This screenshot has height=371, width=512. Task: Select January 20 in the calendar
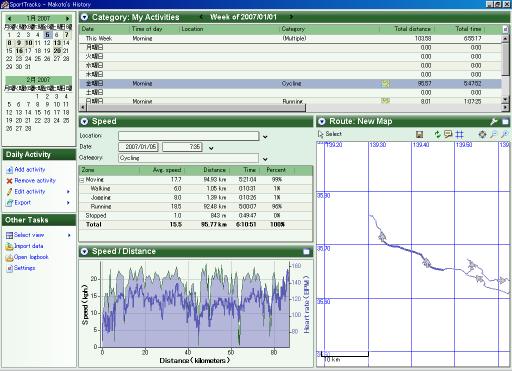(x=57, y=51)
